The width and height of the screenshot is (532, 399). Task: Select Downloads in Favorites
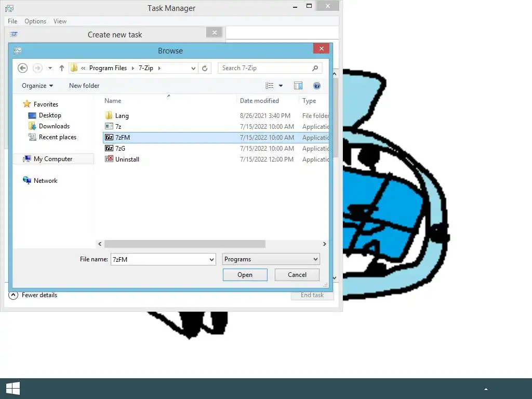[x=49, y=126]
